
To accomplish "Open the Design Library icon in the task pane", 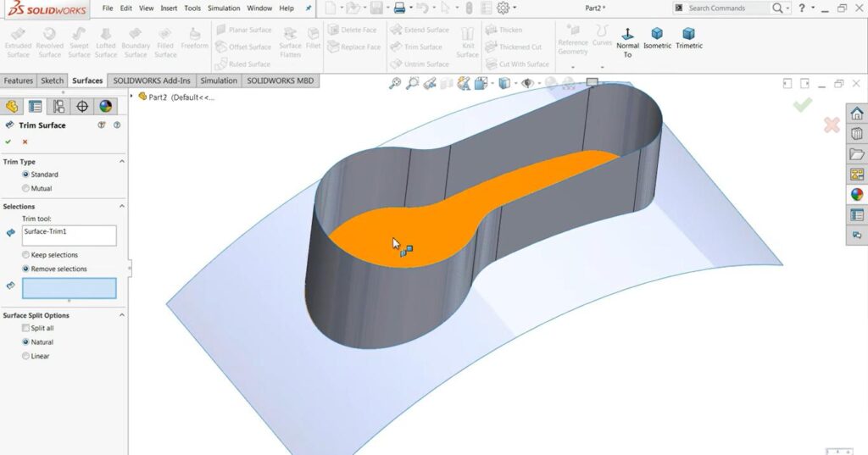I will tap(857, 133).
